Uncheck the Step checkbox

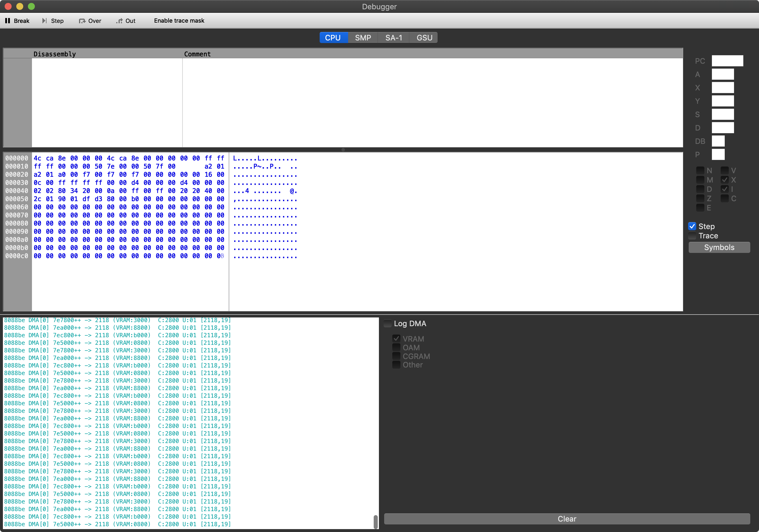pos(692,226)
